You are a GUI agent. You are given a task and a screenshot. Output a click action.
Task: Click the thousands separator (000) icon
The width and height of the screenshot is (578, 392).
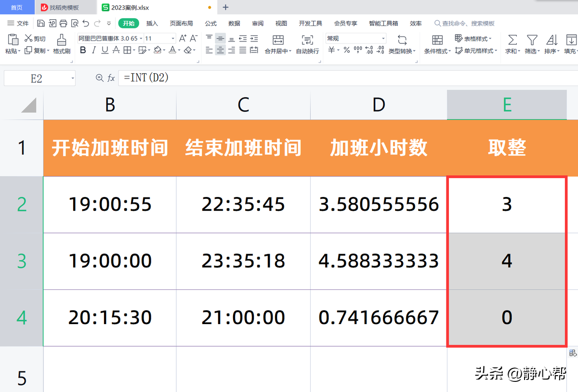click(358, 50)
